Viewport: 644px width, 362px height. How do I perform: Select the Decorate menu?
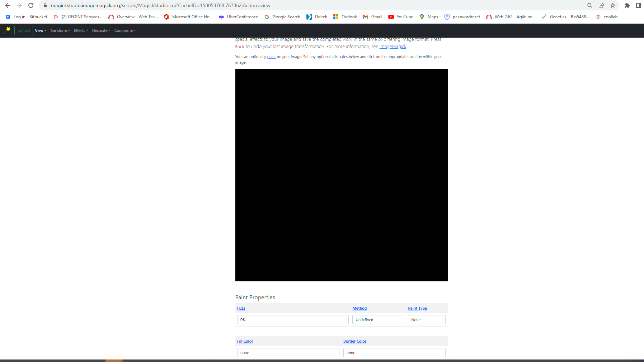click(x=101, y=30)
